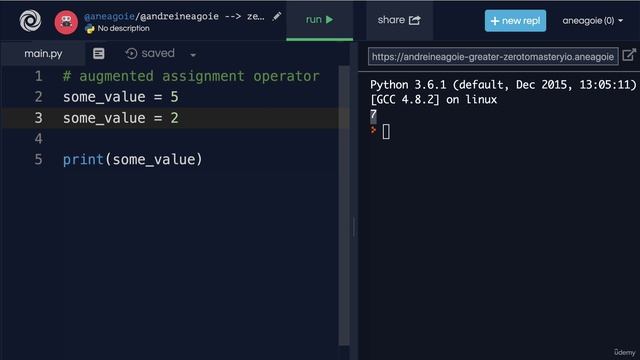640x360 pixels.
Task: Expand the aneagoie (0) account dropdown
Action: pos(593,20)
